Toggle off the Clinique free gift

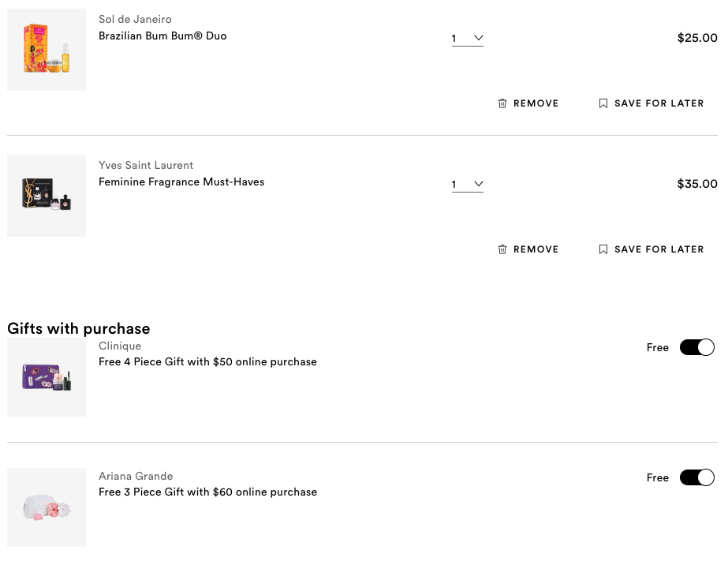pos(697,347)
